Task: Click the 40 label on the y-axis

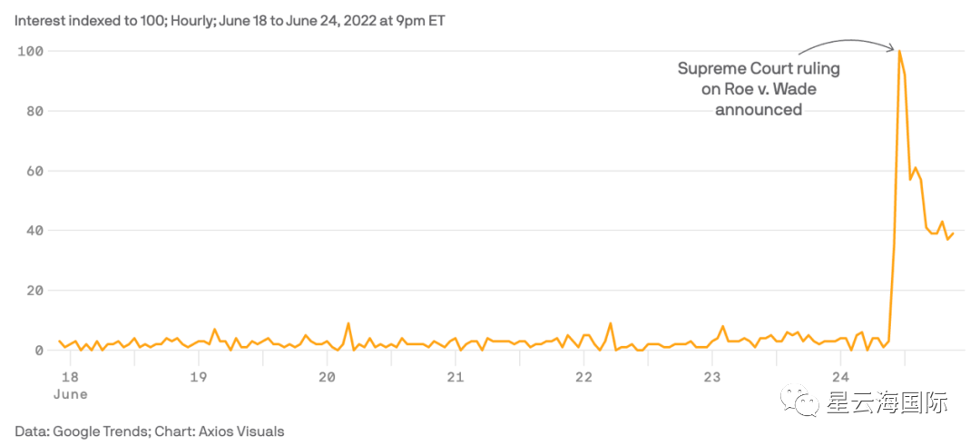Action: click(x=34, y=231)
